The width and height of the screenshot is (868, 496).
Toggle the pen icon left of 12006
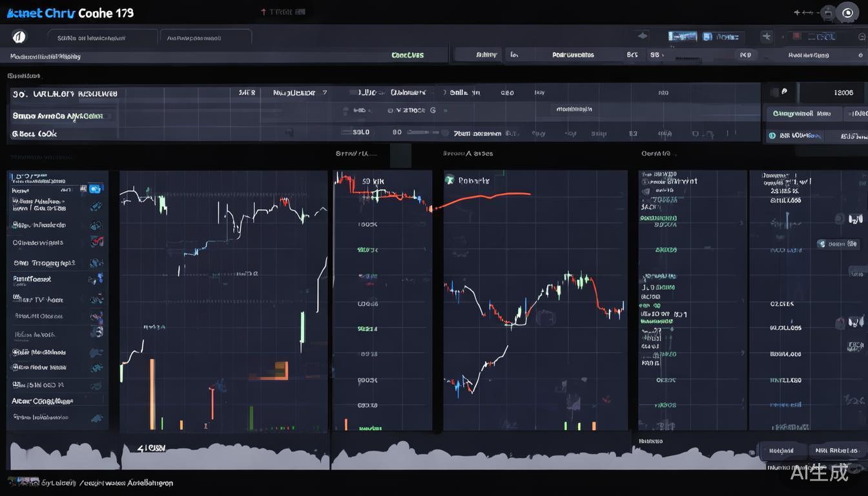point(784,92)
